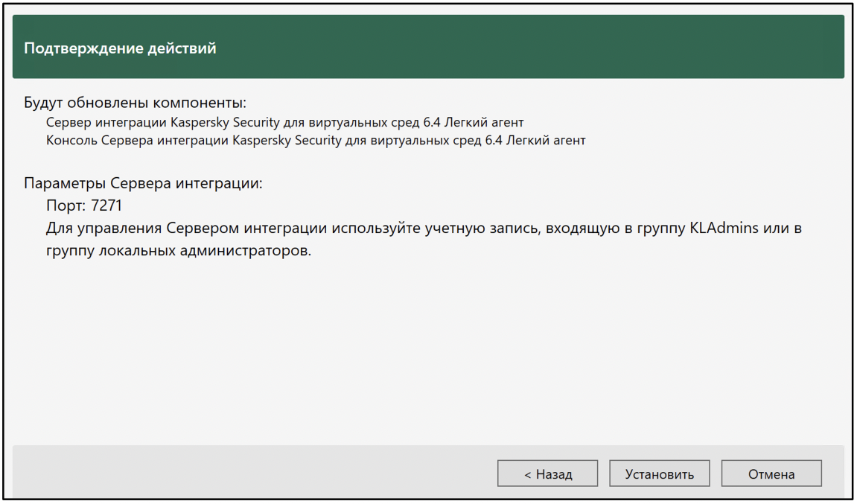Viewport: 857px width, 504px height.
Task: Click the line starting Консоль Сервера интеграции
Action: pyautogui.click(x=316, y=141)
